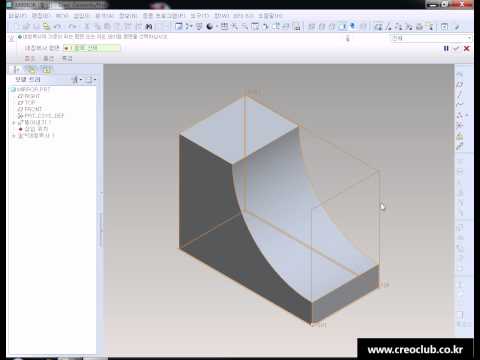Expand the arrow beside the appearance sphere
The image size is (480, 360).
click(216, 27)
